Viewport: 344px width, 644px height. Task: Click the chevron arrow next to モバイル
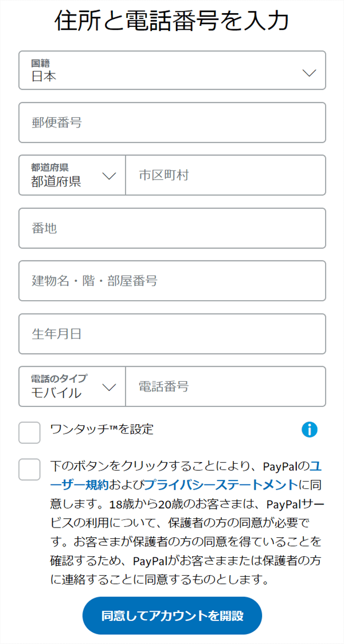tap(109, 387)
